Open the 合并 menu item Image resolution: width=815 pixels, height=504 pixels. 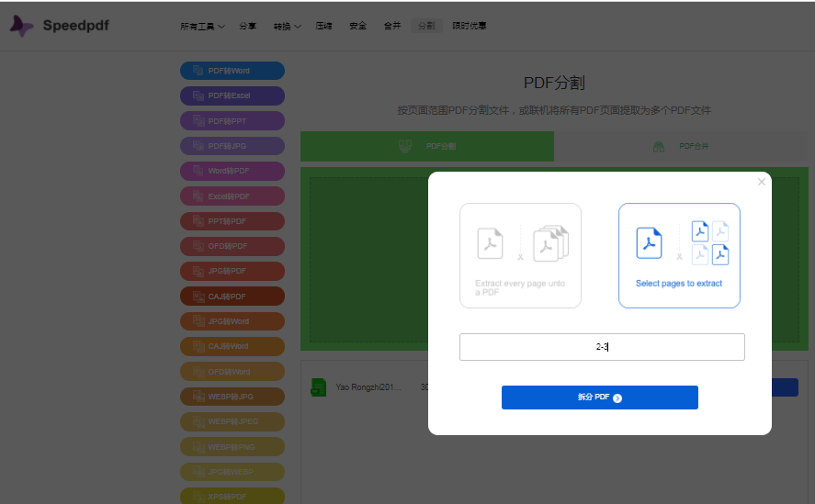tap(392, 26)
